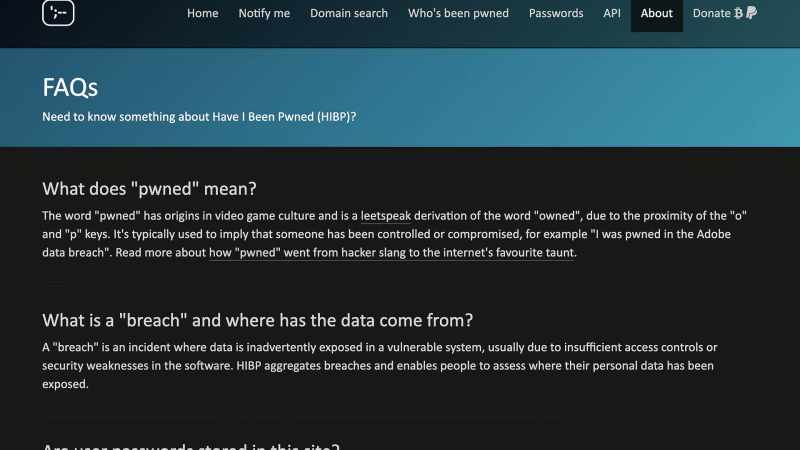Click the 'What is a "breach"' heading

pos(258,320)
